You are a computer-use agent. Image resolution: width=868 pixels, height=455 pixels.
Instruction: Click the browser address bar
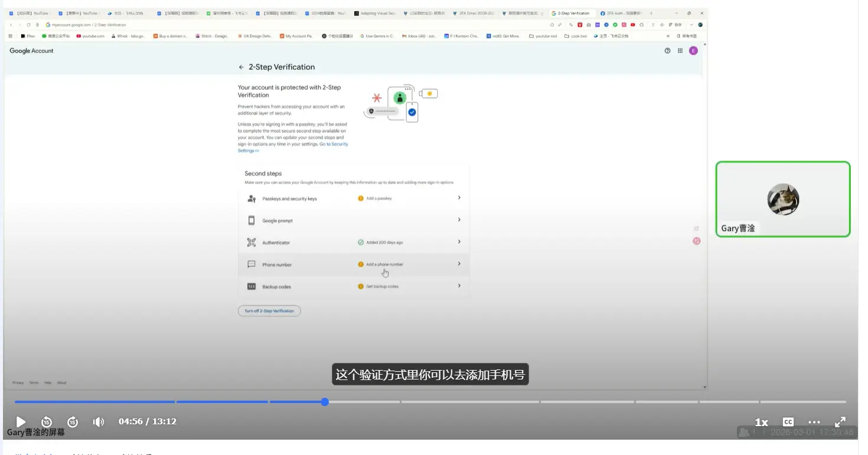tap(295, 25)
